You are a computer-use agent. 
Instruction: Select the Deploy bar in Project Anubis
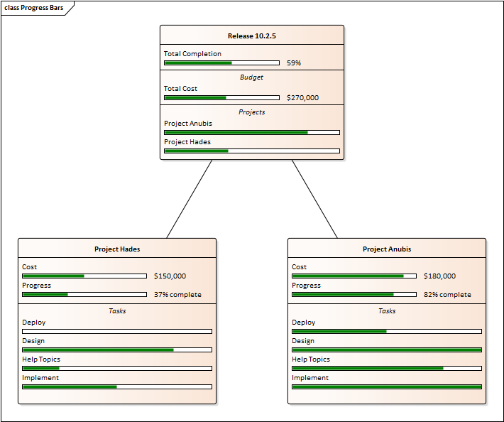(387, 331)
